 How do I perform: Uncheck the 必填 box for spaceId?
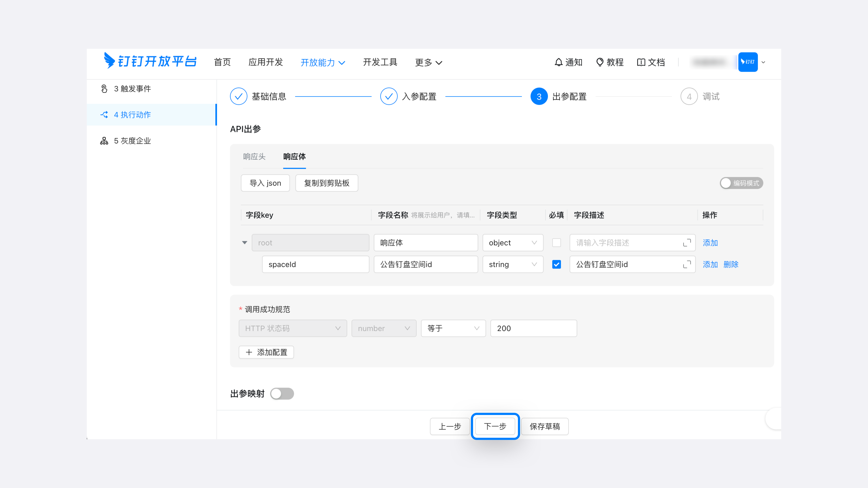point(556,264)
